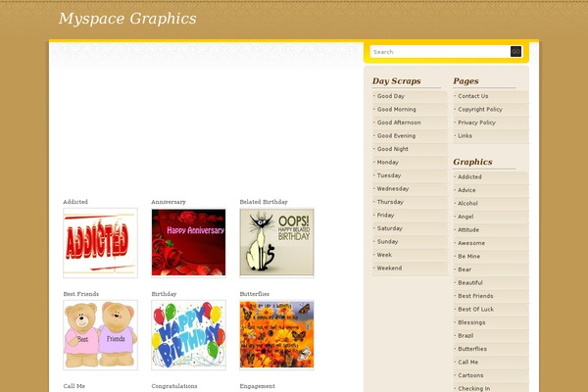Click the Engagement caption link
This screenshot has width=588, height=392.
click(257, 386)
